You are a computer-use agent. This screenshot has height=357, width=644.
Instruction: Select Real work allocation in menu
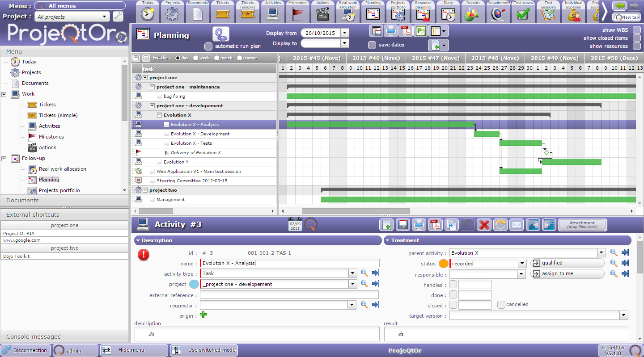tap(62, 169)
